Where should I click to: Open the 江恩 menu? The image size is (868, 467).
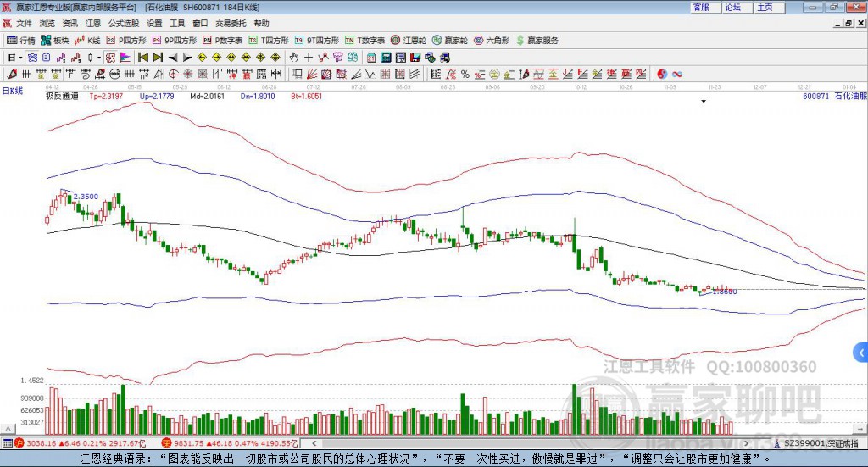point(93,23)
